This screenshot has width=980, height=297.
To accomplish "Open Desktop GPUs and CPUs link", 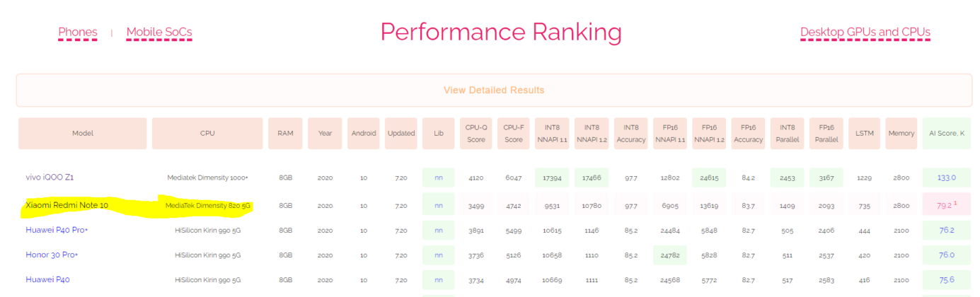I will click(x=865, y=33).
